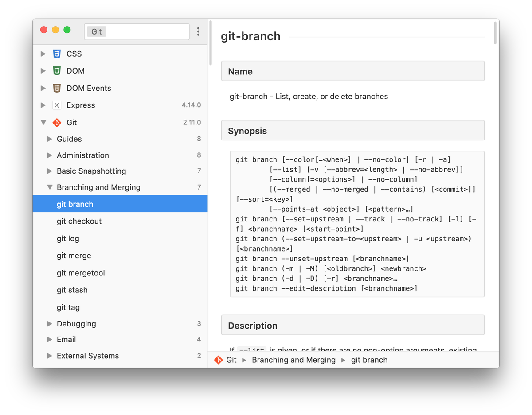532x415 pixels.
Task: Click the git branch breadcrumb link
Action: tap(369, 360)
